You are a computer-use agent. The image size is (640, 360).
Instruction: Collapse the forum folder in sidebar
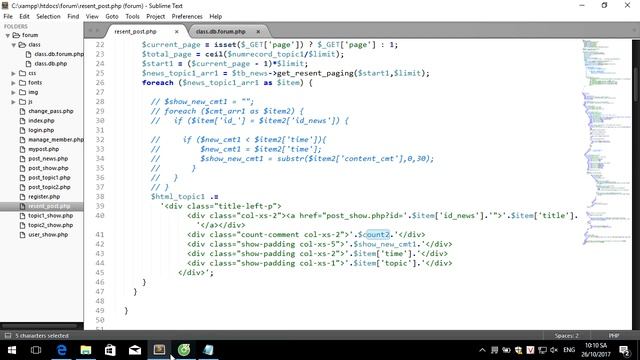(x=7, y=35)
